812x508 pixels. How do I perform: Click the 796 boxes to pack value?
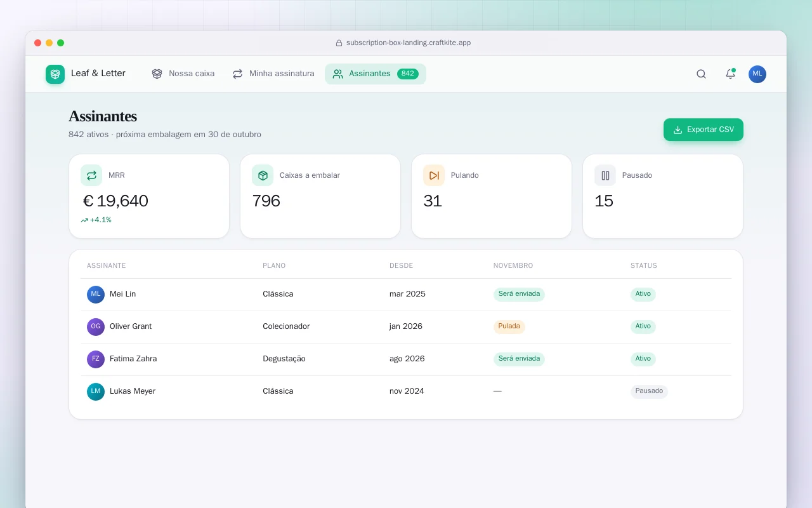point(266,201)
